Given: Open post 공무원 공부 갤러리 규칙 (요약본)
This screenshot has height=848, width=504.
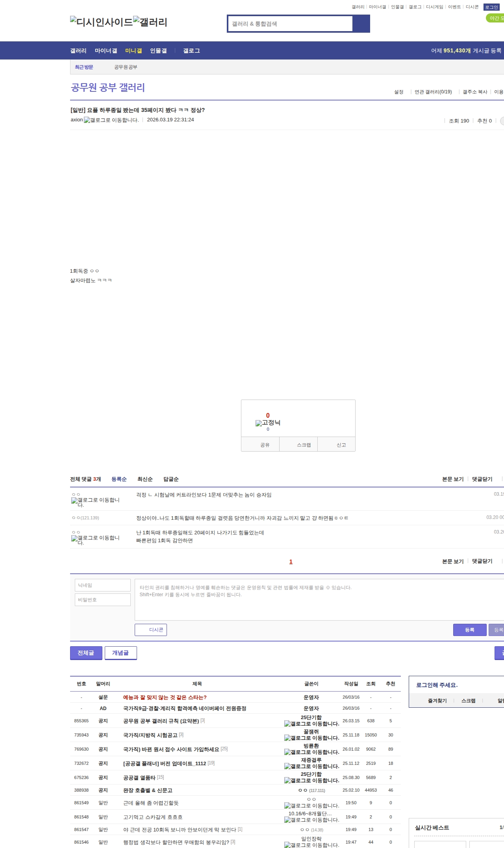Looking at the screenshot, I should [161, 721].
